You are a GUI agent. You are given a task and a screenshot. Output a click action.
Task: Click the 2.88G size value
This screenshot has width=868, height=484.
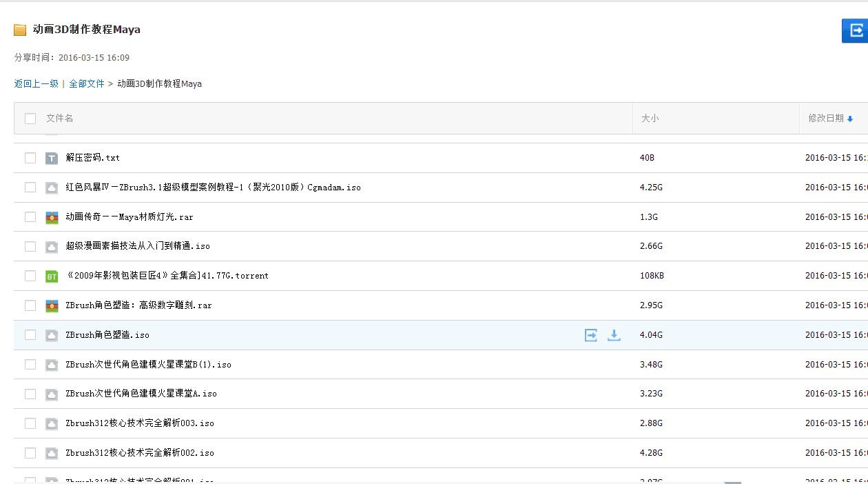[651, 423]
